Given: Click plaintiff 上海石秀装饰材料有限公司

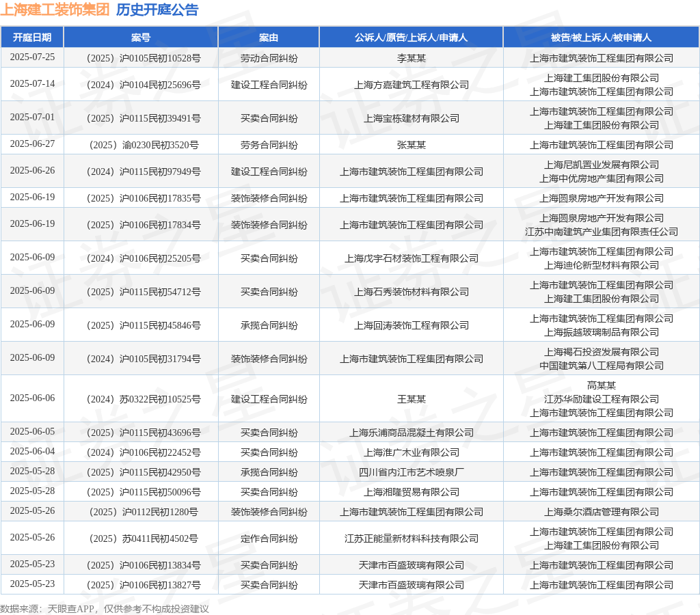Looking at the screenshot, I should click(x=411, y=292).
